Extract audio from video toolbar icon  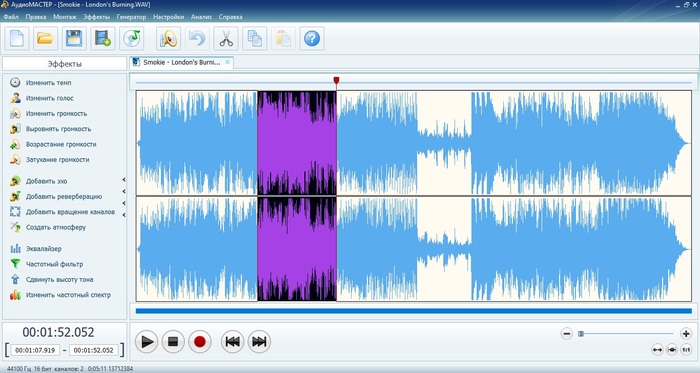click(x=103, y=38)
